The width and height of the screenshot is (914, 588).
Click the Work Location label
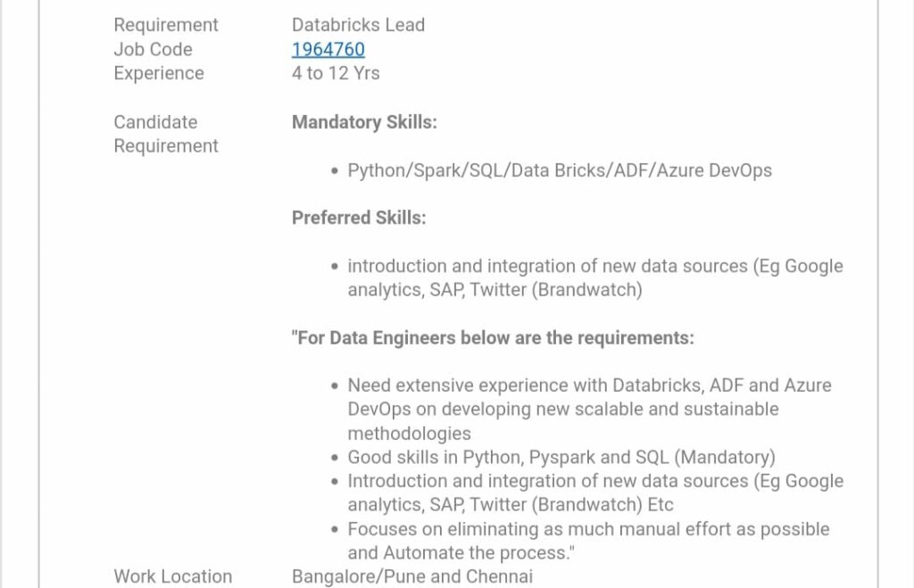coord(173,577)
